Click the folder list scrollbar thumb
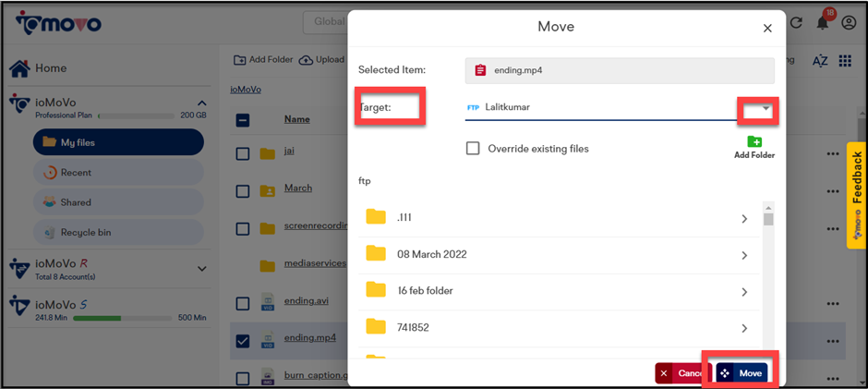The height and width of the screenshot is (389, 868). tap(768, 219)
